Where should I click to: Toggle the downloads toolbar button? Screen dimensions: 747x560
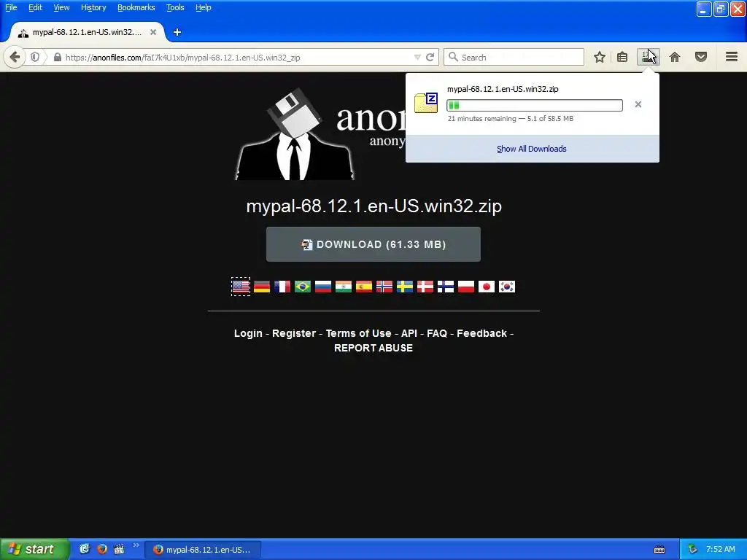point(648,57)
